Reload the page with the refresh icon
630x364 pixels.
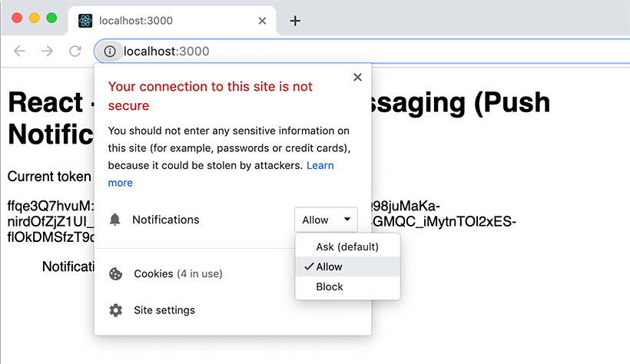click(x=75, y=51)
